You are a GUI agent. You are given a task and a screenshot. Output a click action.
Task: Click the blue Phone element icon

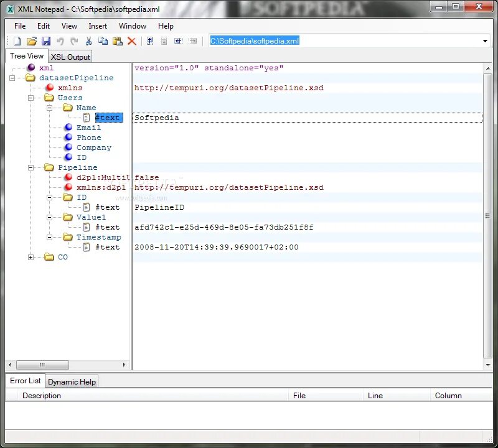point(68,137)
